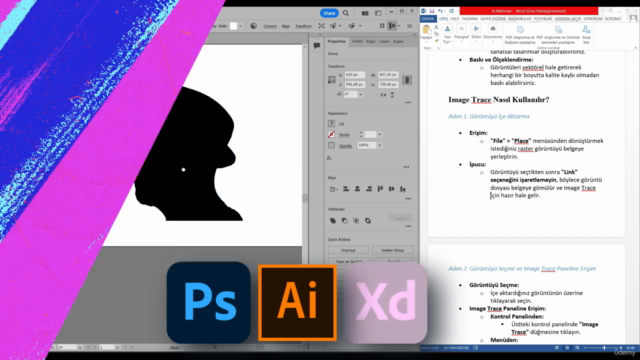Click Horizontal Align Right icon
Screen dimensions: 640x360
369,189
